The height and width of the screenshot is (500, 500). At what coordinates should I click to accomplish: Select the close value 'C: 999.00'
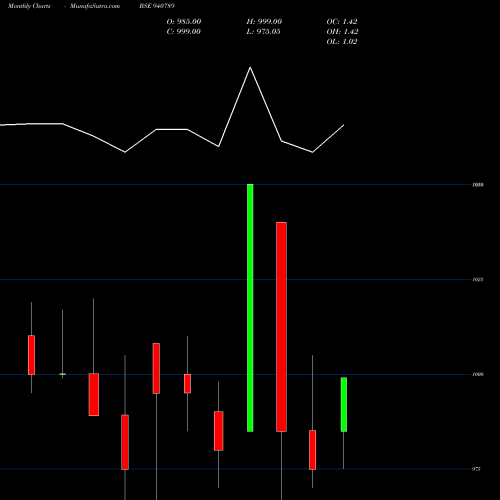pos(184,32)
